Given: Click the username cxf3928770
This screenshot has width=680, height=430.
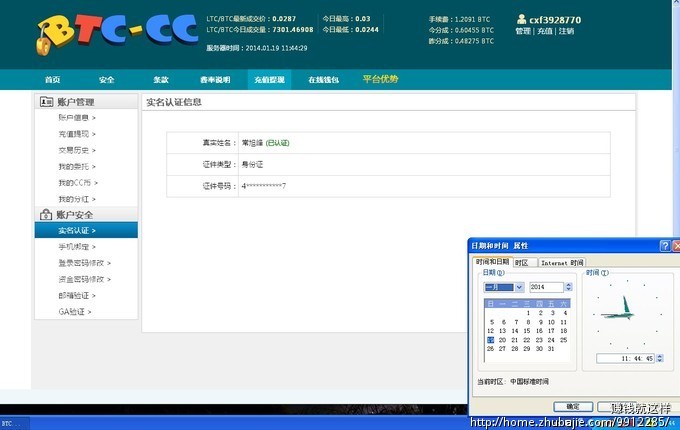Looking at the screenshot, I should point(555,20).
